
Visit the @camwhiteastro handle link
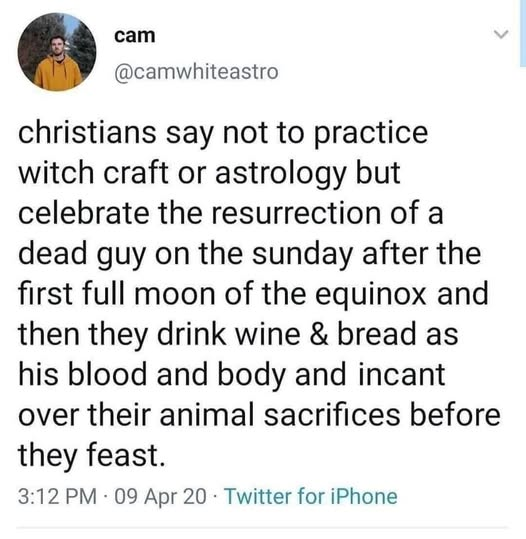[196, 72]
